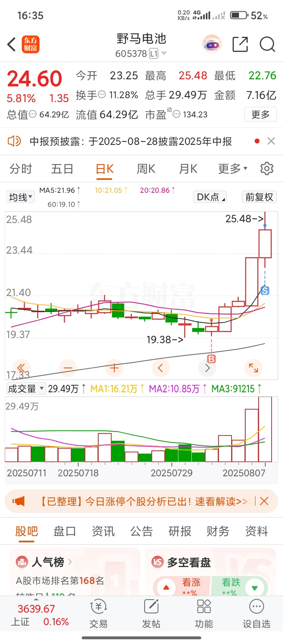Screen dimensions: 283x644
Task: Open the 均线 indicator dropdown
Action: pyautogui.click(x=20, y=197)
